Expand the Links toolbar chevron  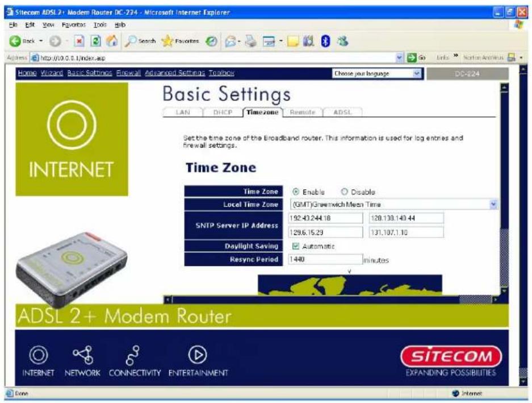click(x=456, y=56)
